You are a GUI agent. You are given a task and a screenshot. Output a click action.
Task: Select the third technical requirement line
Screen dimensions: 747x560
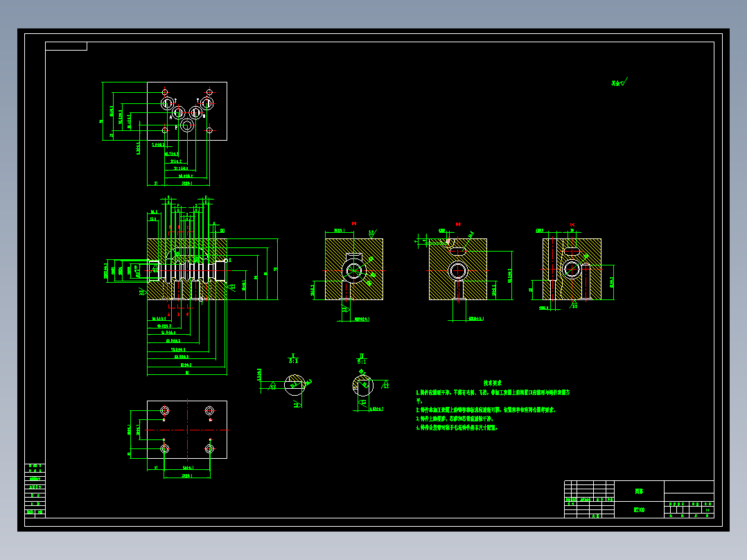pos(455,419)
